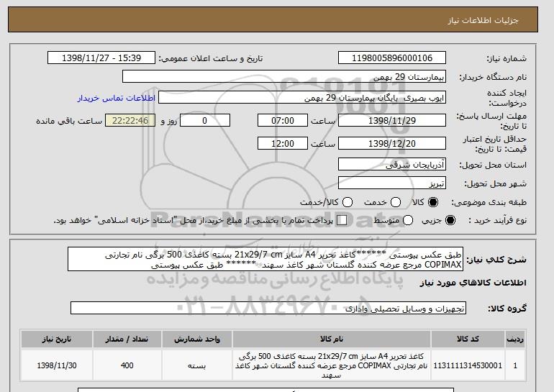Click row number 1 in the table
Screen dimensions: 554x392
[x=515, y=365]
